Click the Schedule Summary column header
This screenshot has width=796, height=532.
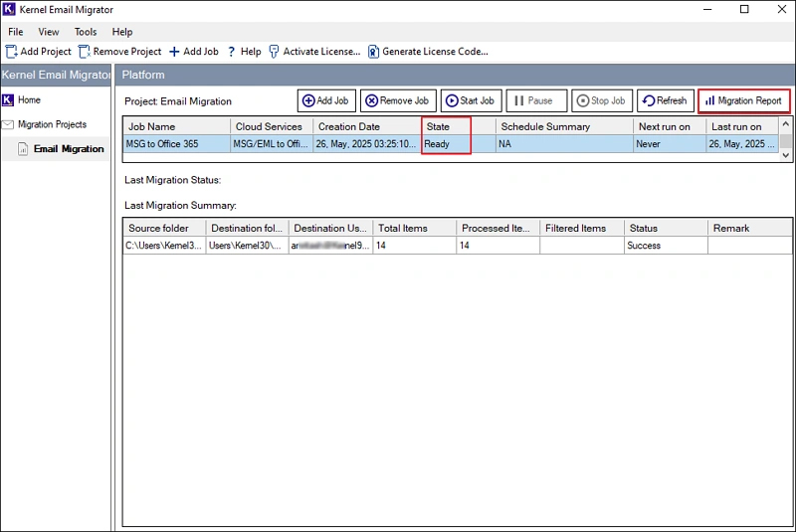click(564, 127)
